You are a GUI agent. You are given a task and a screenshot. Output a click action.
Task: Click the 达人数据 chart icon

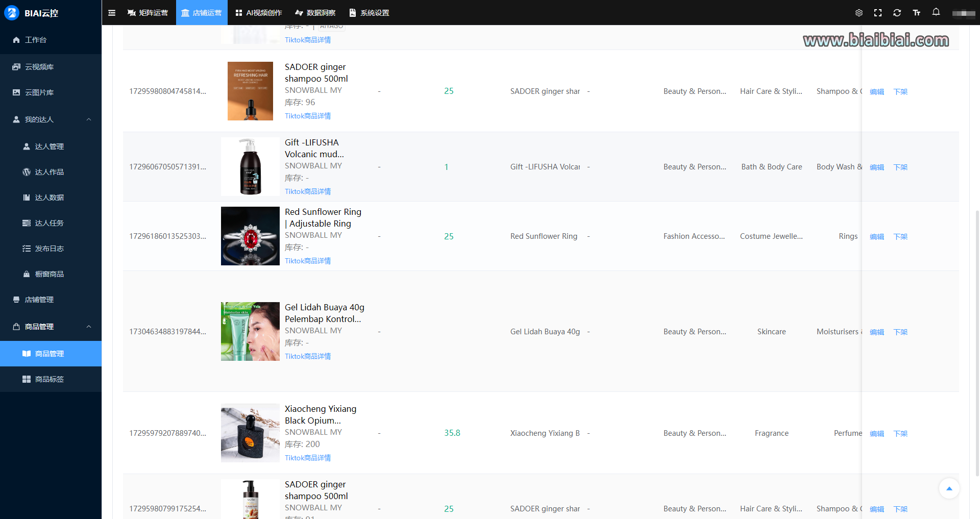[x=27, y=197]
